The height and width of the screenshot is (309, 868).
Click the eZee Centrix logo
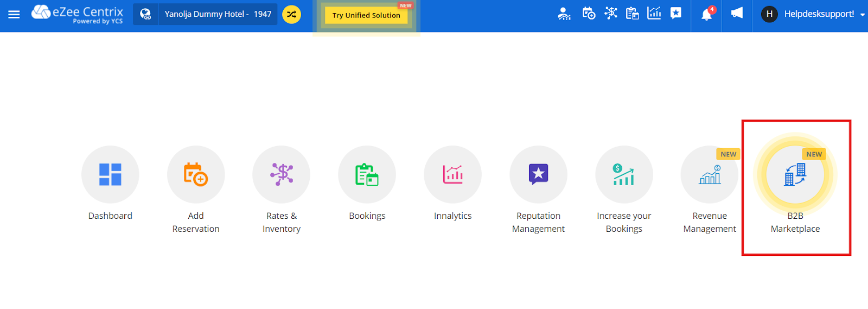(77, 14)
